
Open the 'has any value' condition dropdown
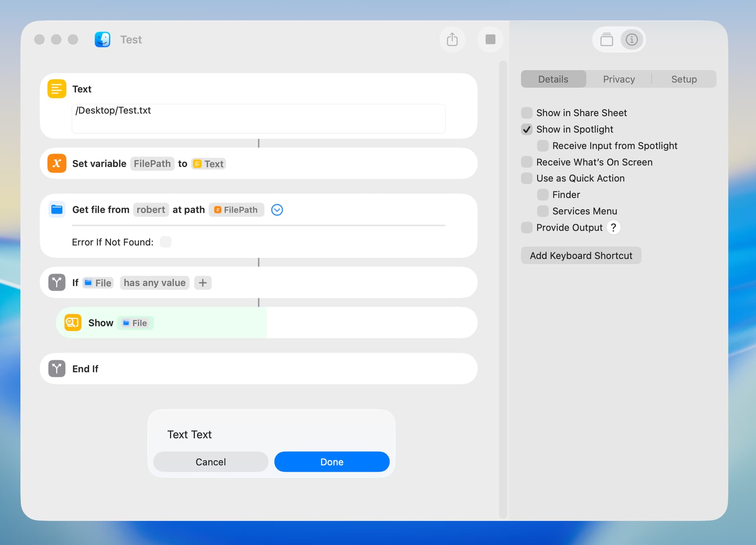tap(154, 283)
